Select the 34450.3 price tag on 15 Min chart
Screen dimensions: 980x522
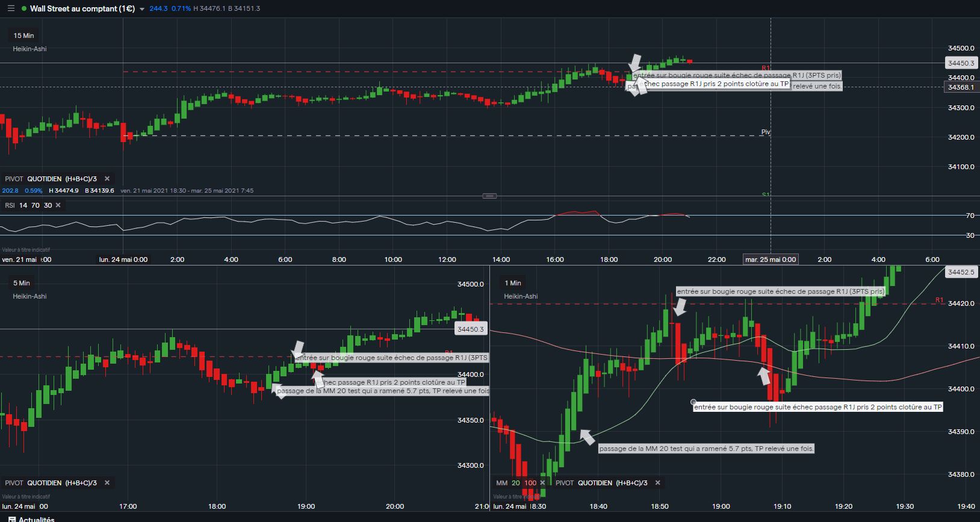click(x=961, y=63)
